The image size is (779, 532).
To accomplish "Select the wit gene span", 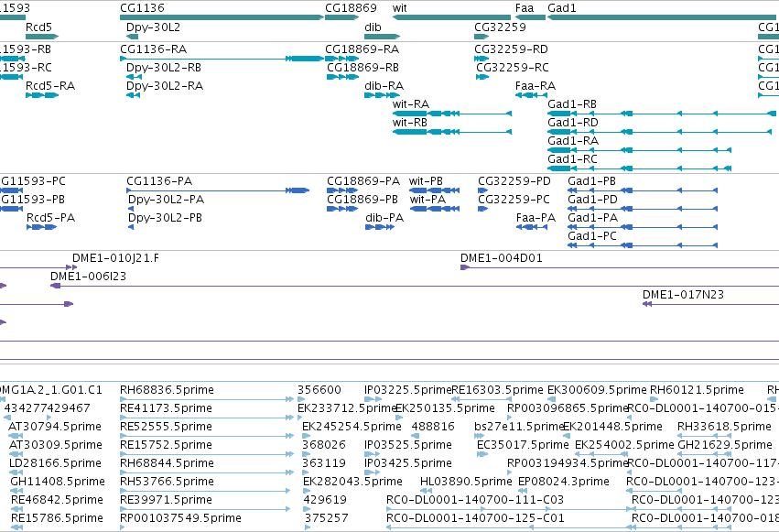I will [451, 17].
